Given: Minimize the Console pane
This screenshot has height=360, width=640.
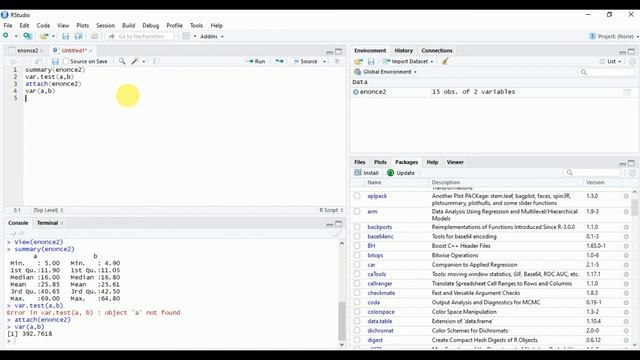Looking at the screenshot, I should click(330, 224).
